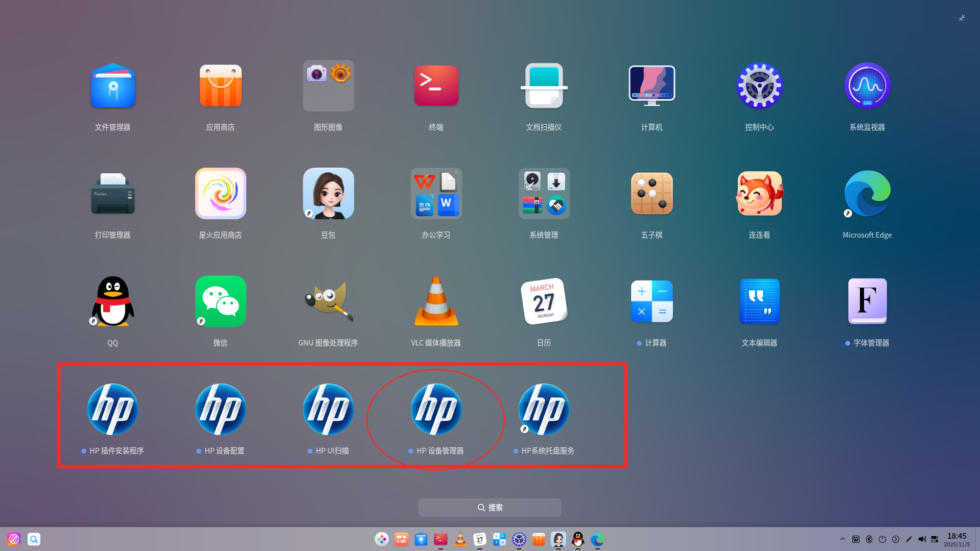980x551 pixels.
Task: Expand the 办公学习 app folder
Action: coord(436,194)
